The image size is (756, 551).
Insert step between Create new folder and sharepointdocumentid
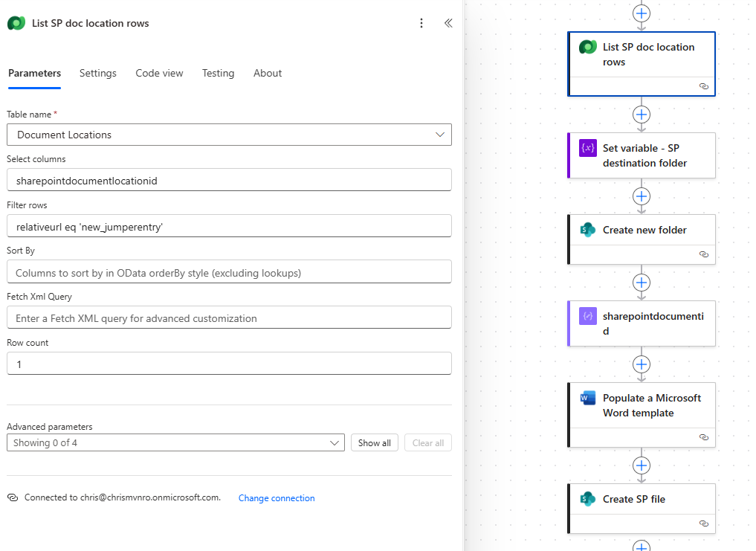[x=641, y=283]
